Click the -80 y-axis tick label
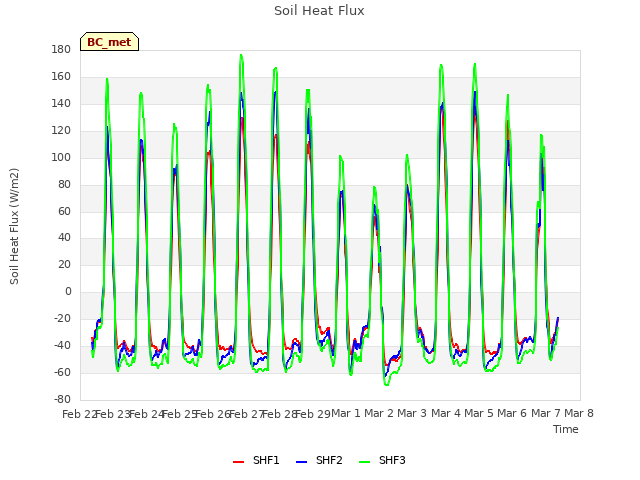Screen dimensions: 640x480 click(x=62, y=399)
